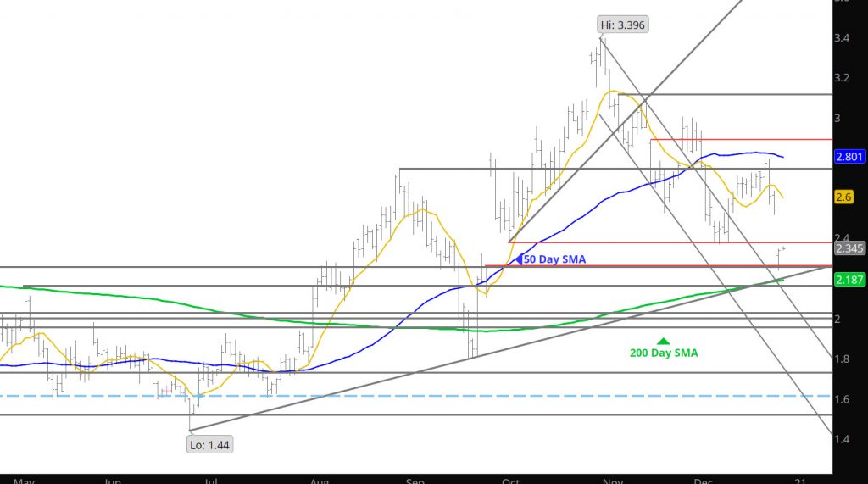
Task: Select the blue 2.801 price tag
Action: coord(849,157)
